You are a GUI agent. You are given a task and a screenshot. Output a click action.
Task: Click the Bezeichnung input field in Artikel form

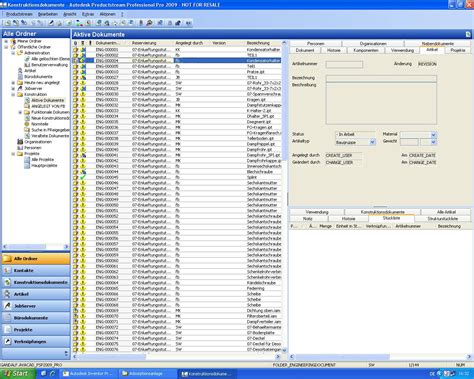(x=381, y=78)
